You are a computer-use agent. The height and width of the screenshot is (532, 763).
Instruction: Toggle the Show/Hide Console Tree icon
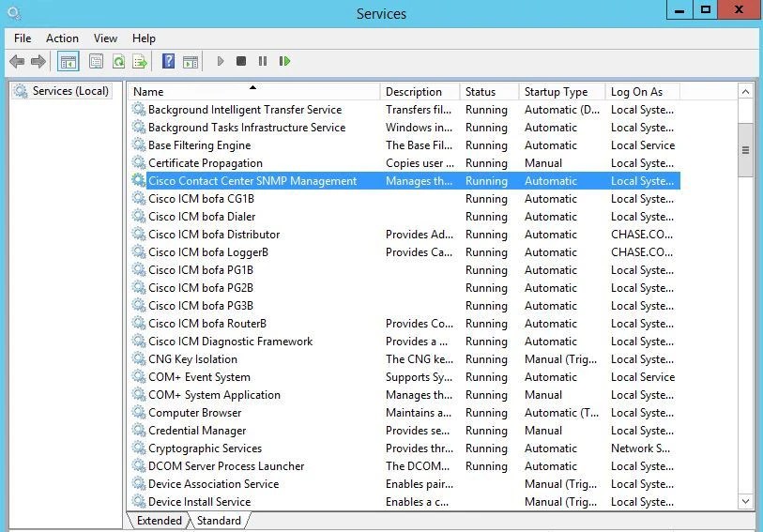[69, 62]
